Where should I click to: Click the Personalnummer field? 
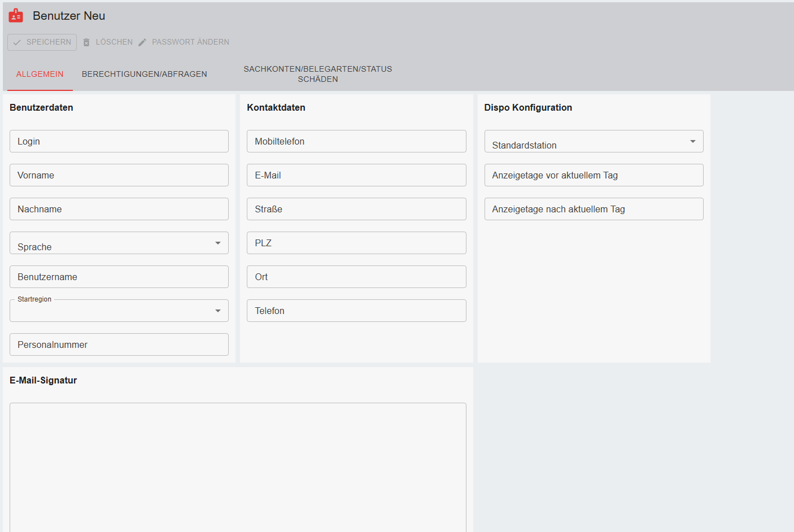(x=119, y=345)
